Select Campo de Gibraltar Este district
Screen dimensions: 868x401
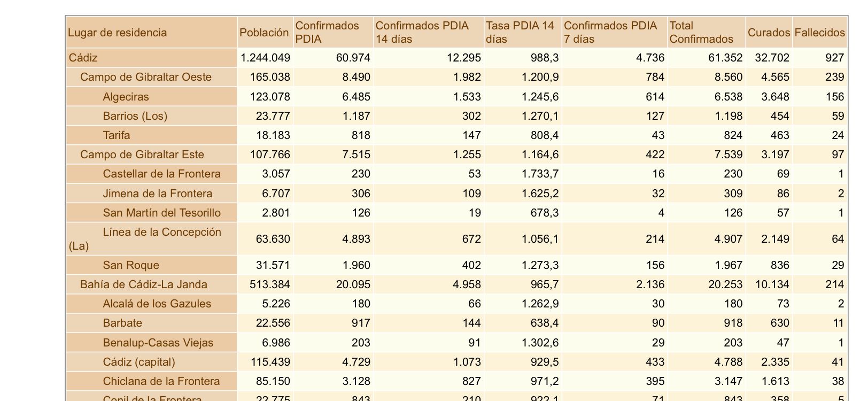click(142, 155)
